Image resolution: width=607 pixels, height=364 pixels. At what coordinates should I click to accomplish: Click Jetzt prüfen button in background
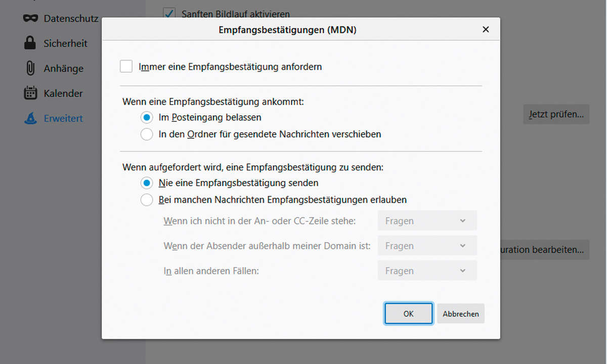click(556, 114)
